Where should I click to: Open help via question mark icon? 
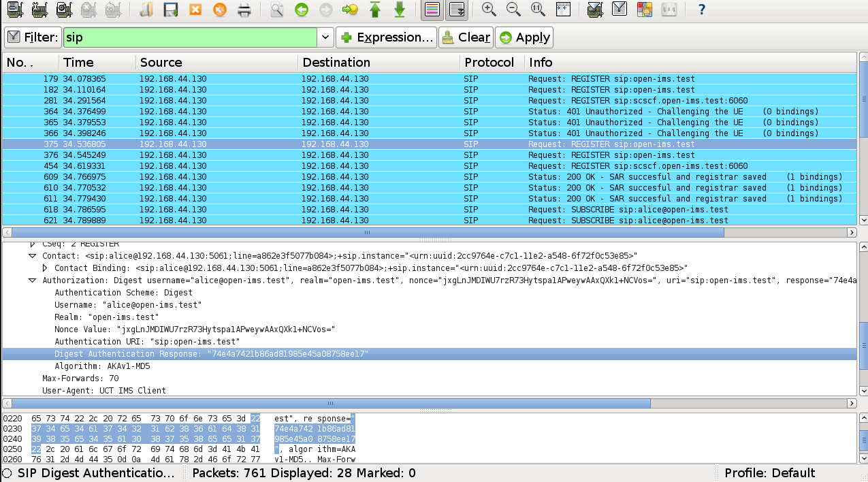701,10
